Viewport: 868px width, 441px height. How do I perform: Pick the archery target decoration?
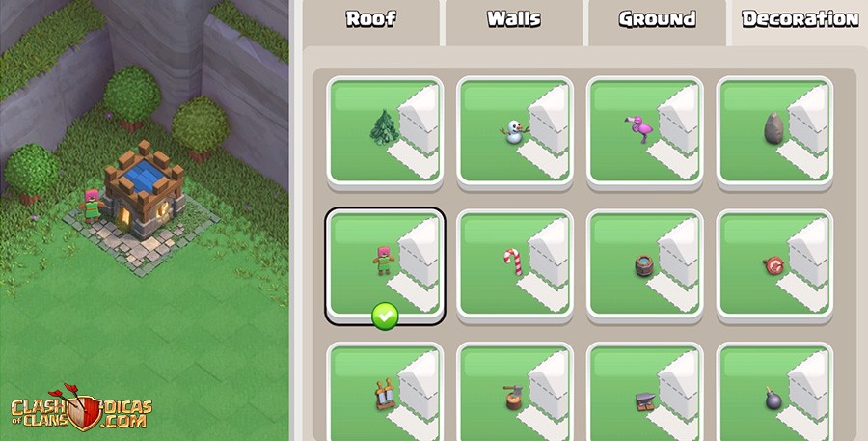(775, 265)
